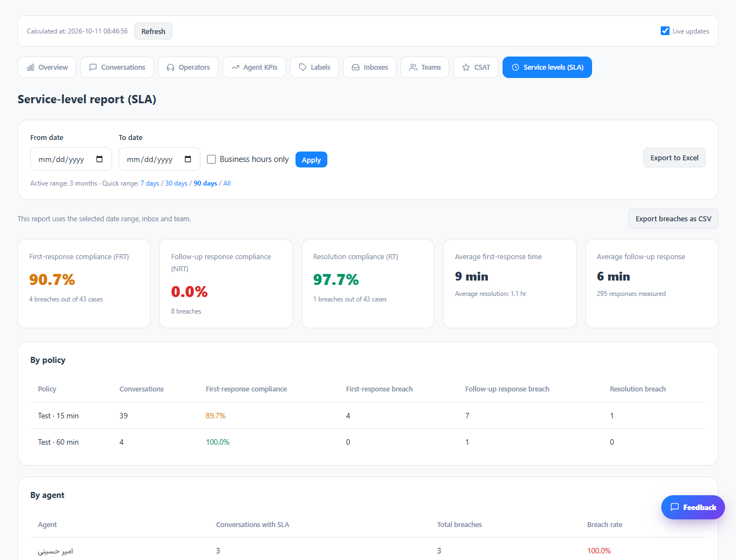Viewport: 736px width, 560px height.
Task: Select the All quick range link
Action: point(227,183)
